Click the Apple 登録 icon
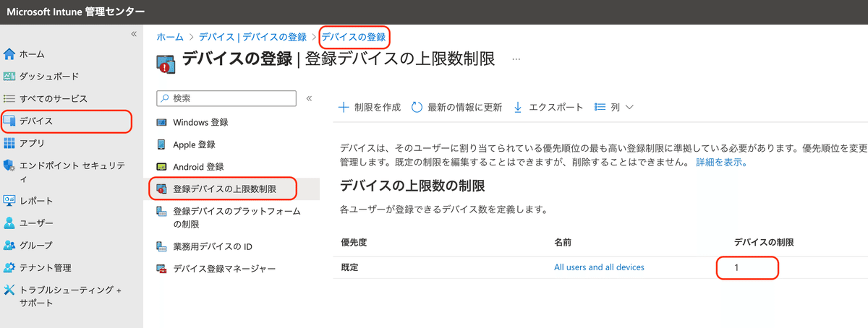Viewport: 868px width, 328px height. click(x=161, y=144)
